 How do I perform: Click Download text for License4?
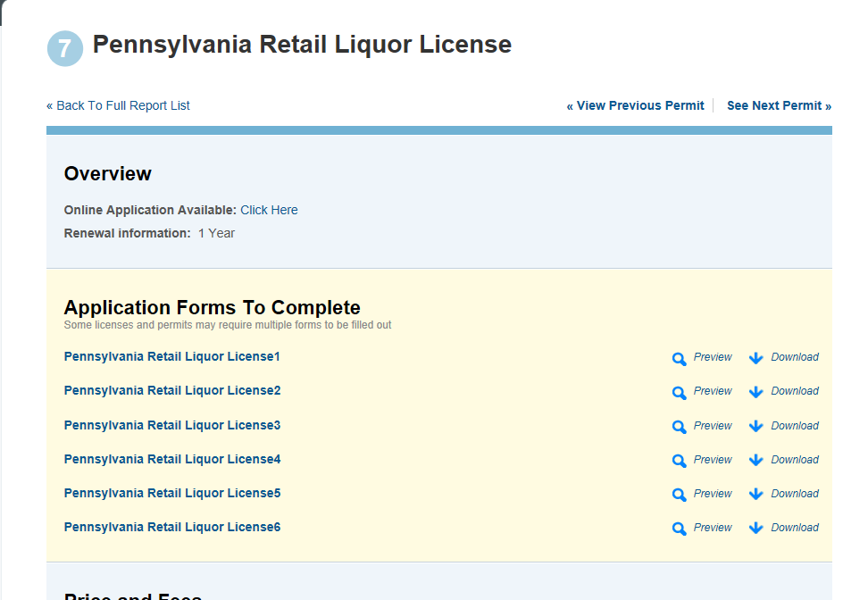tap(795, 460)
